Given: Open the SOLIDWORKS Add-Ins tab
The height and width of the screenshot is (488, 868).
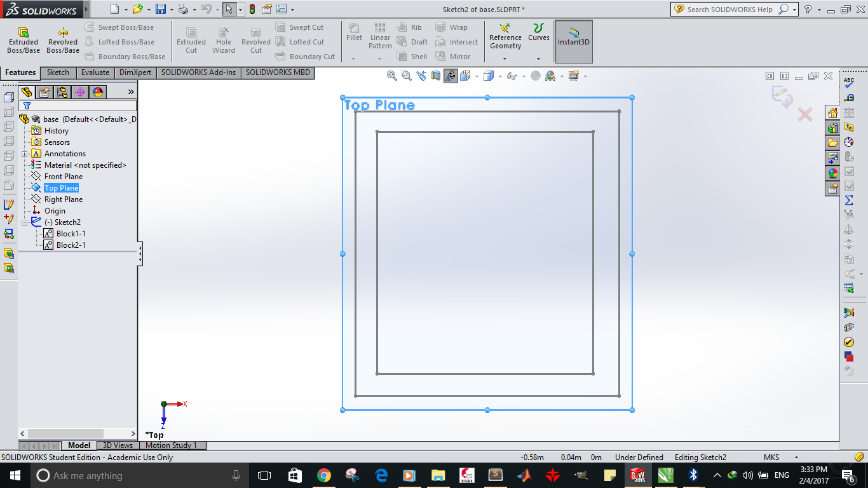Looking at the screenshot, I should coord(198,72).
